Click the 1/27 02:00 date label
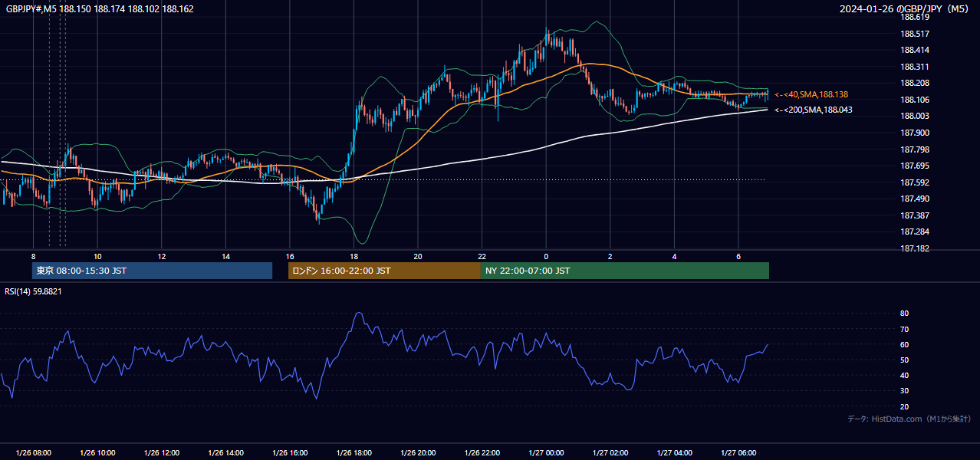 point(610,452)
